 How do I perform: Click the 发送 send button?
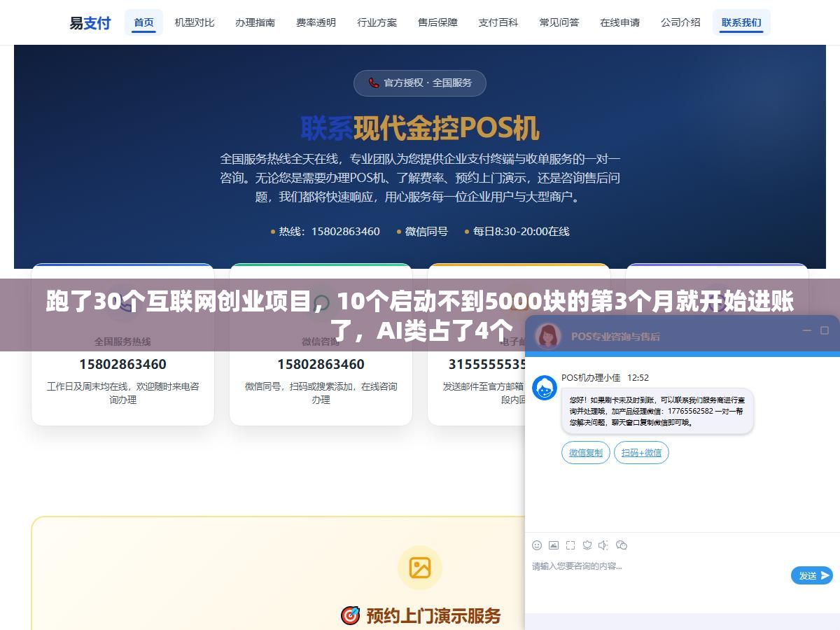812,575
